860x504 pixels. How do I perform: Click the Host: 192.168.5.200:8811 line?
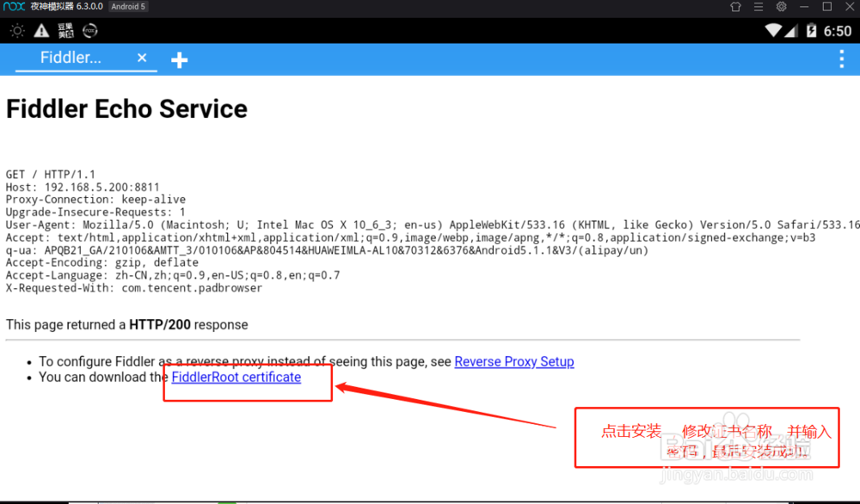coord(83,187)
